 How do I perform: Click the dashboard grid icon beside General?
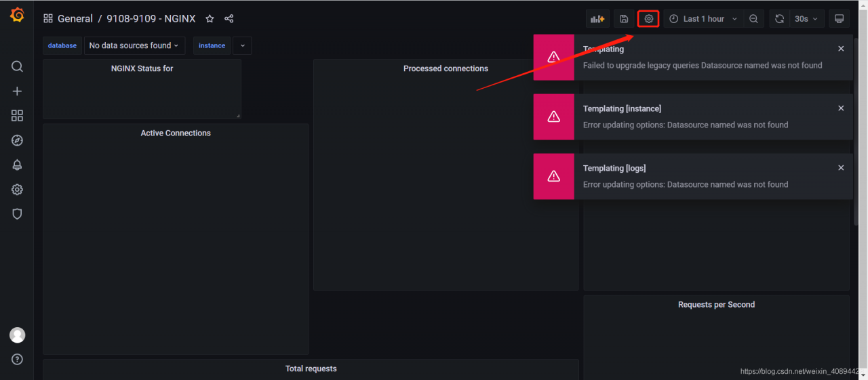tap(47, 19)
